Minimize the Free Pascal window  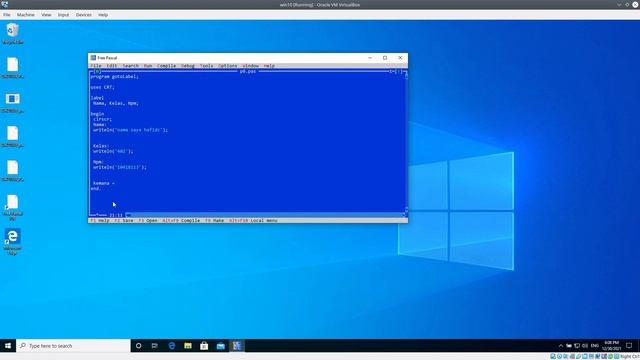pos(370,58)
